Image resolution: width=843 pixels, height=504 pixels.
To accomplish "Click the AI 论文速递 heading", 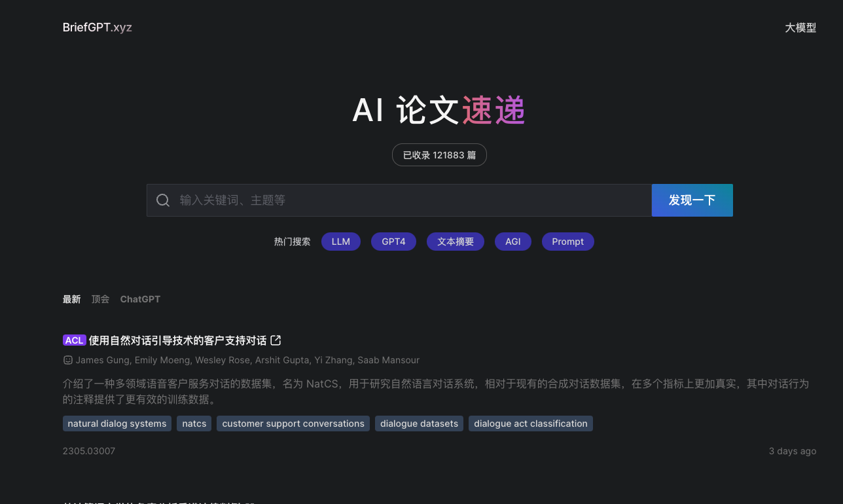I will tap(439, 110).
